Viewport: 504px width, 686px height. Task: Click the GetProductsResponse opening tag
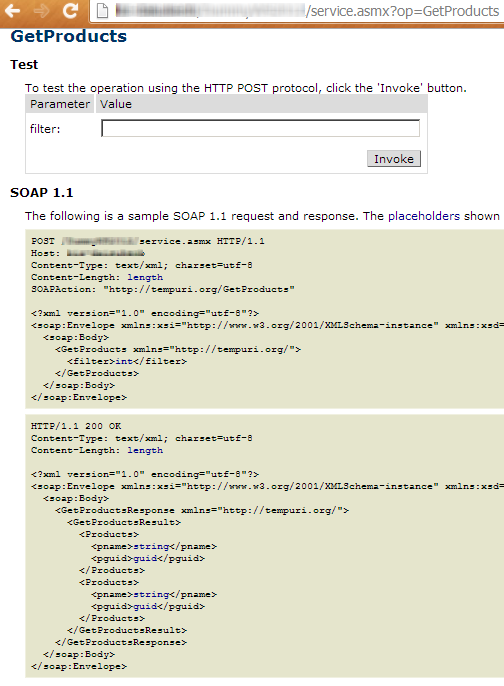pos(202,510)
